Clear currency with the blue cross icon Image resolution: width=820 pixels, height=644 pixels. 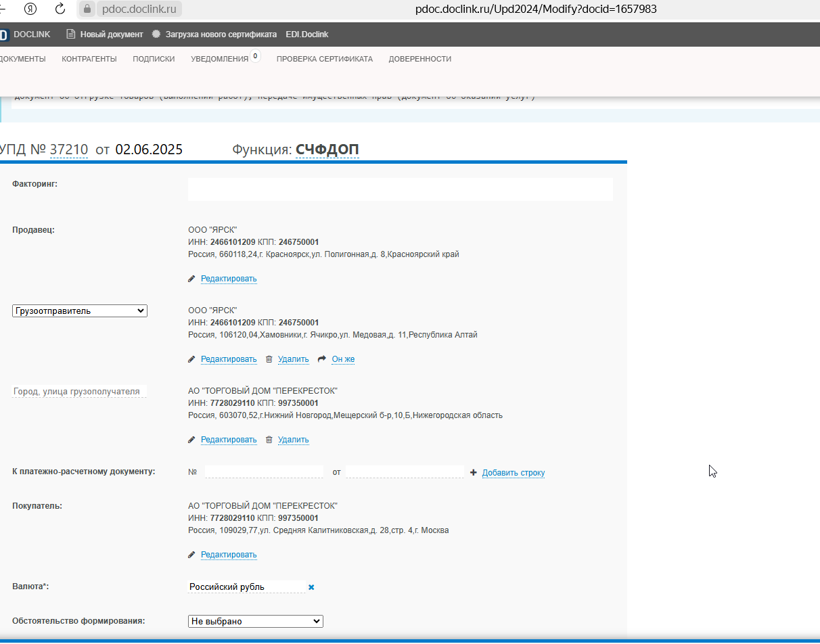click(311, 587)
